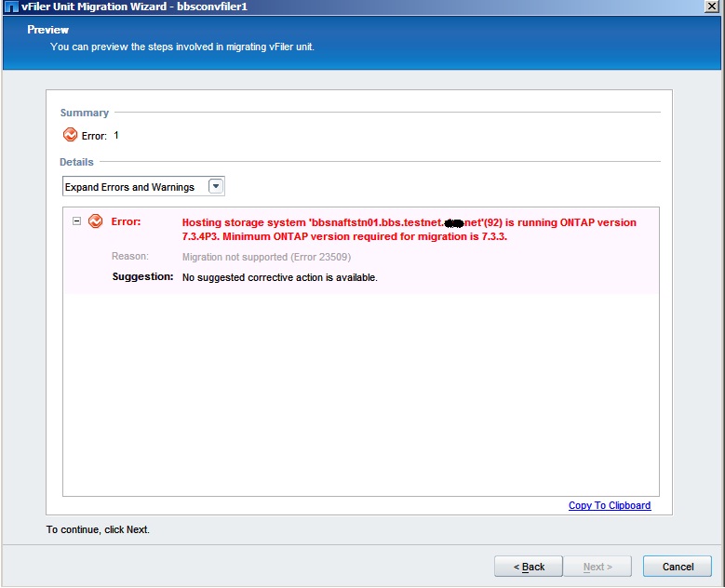
Task: Click the 'Details' section heading
Action: (x=76, y=162)
